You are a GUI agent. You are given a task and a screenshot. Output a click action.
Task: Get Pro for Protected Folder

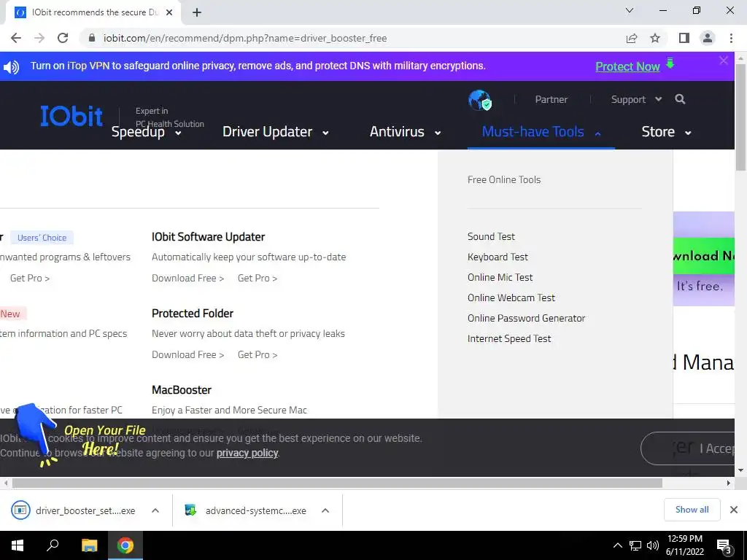(258, 355)
